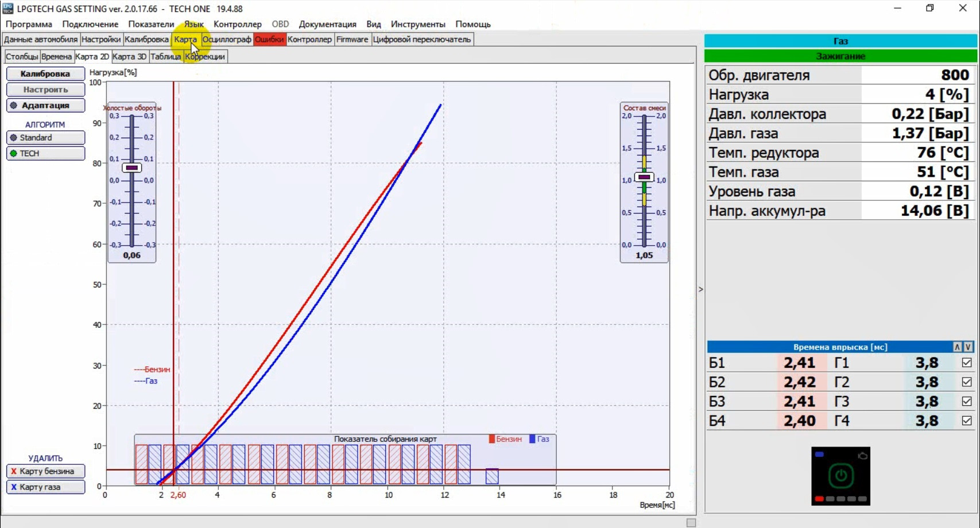Click the Обр. двигателя value 800
The width and height of the screenshot is (980, 528).
(955, 75)
